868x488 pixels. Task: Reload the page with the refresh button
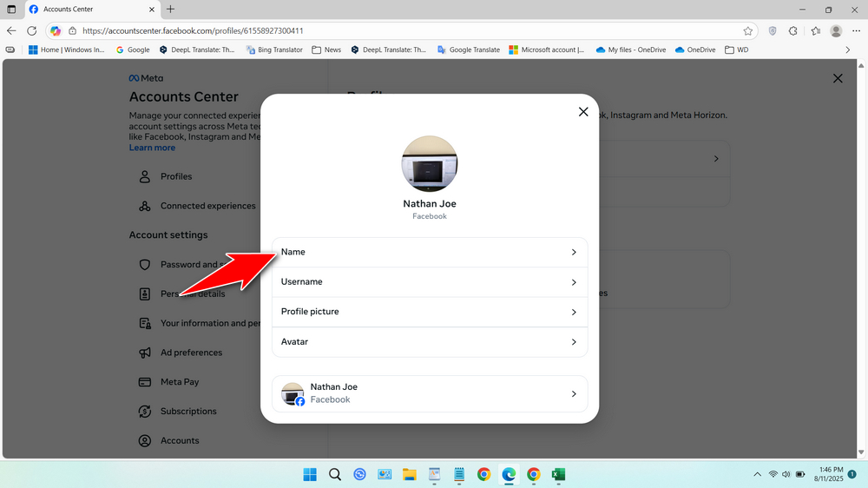click(32, 31)
